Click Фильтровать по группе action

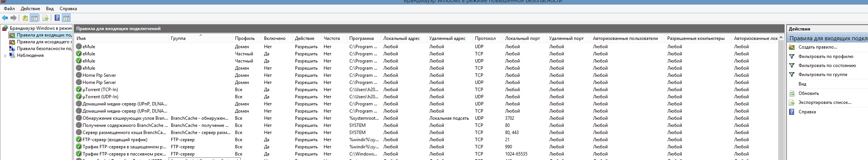(823, 75)
